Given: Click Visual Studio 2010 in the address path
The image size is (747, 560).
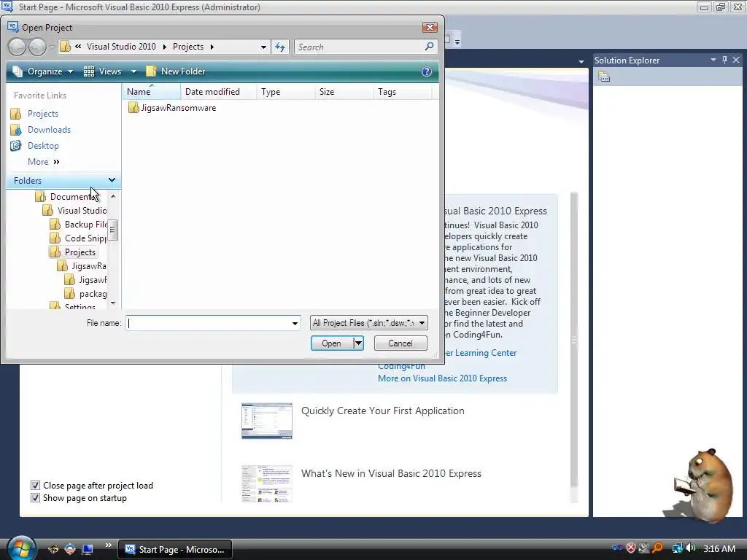Looking at the screenshot, I should (121, 47).
